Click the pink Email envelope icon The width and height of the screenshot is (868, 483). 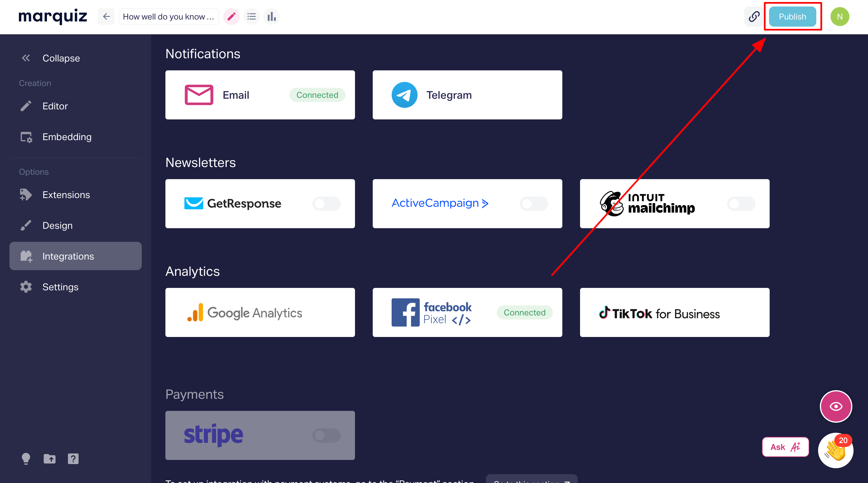pyautogui.click(x=199, y=95)
